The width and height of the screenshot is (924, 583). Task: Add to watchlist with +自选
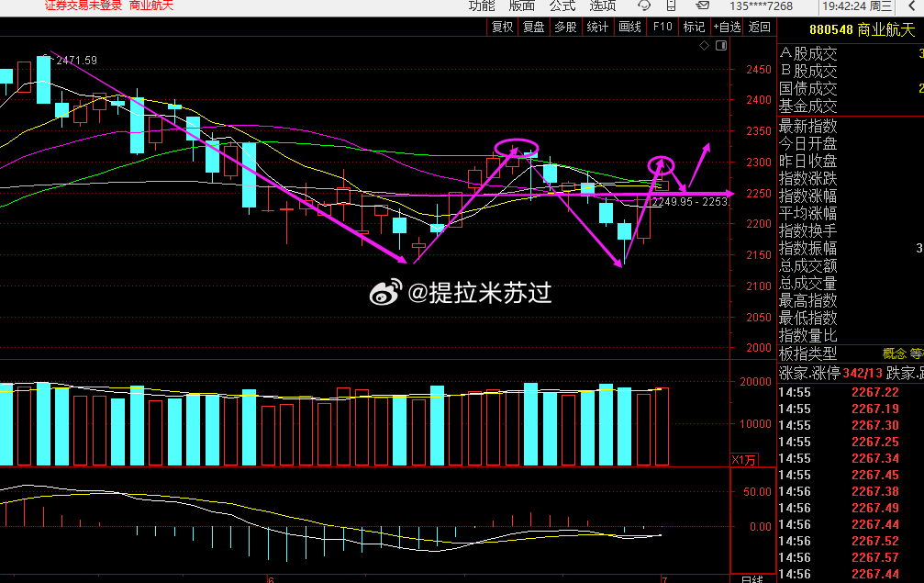tap(727, 28)
